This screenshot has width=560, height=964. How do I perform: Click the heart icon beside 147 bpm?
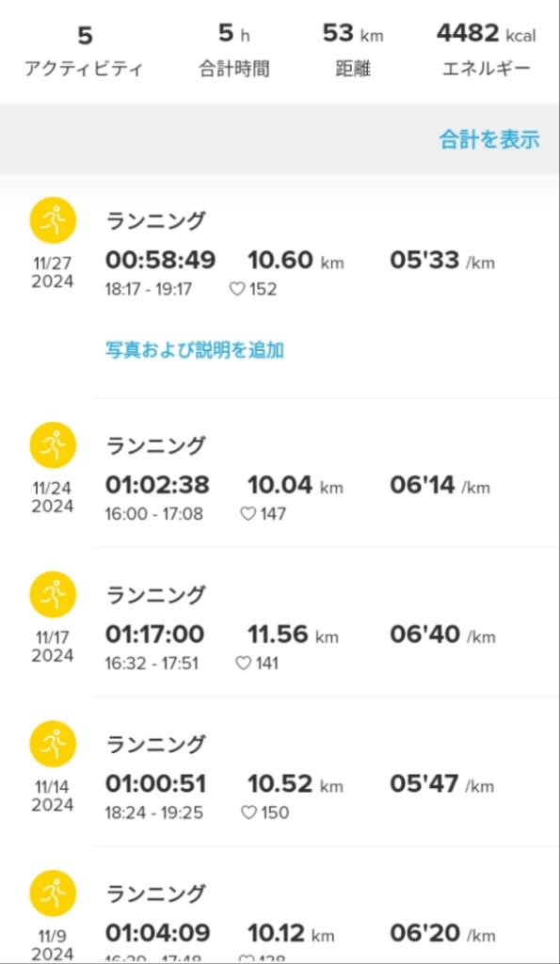tap(248, 513)
